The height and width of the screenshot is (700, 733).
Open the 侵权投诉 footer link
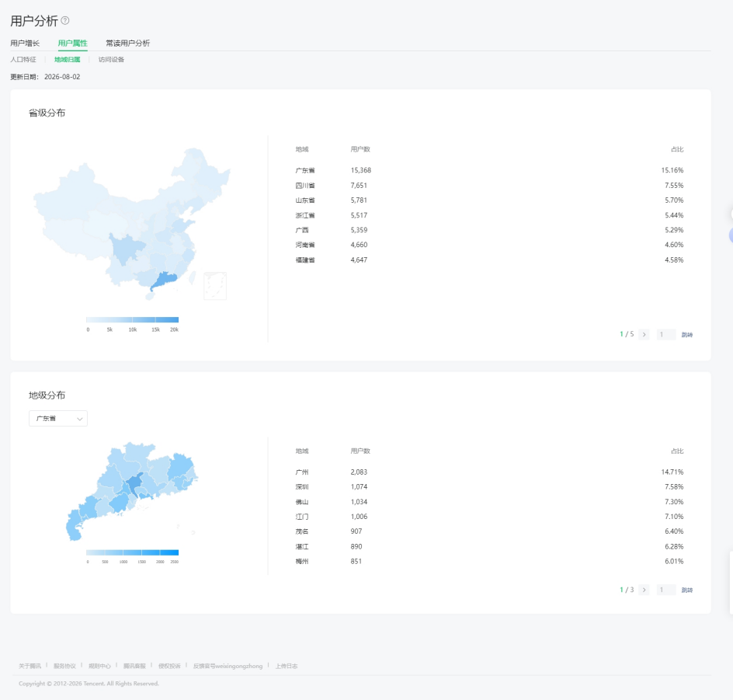coord(169,666)
